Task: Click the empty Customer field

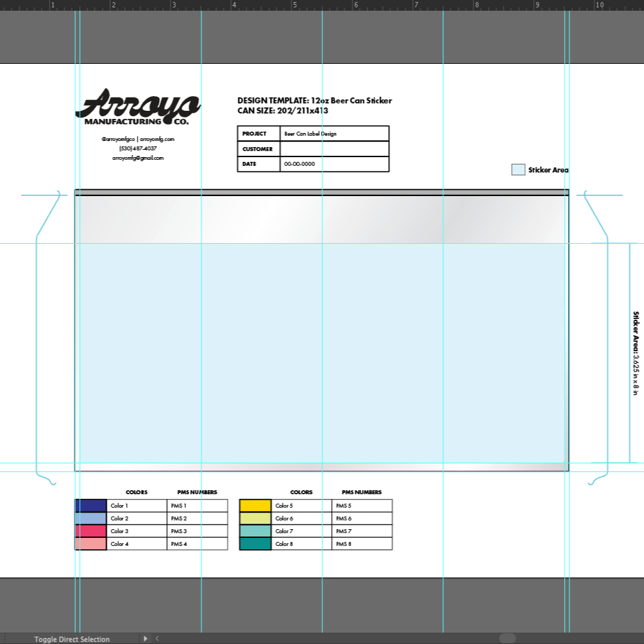Action: 334,149
